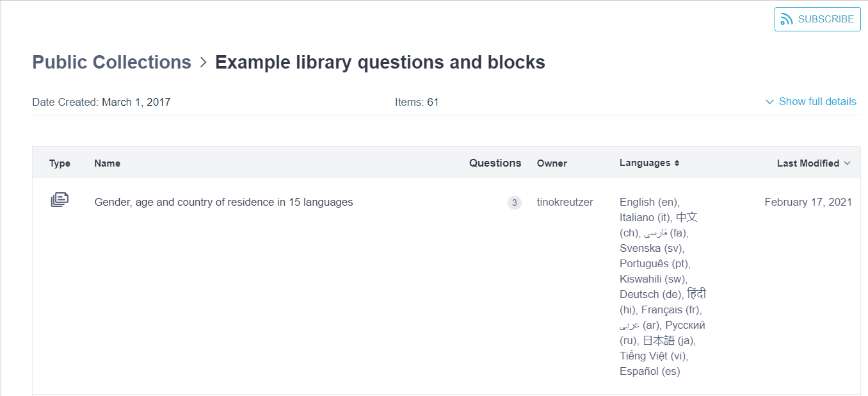Click the questions count badge showing 3
The width and height of the screenshot is (868, 396).
[x=514, y=203]
